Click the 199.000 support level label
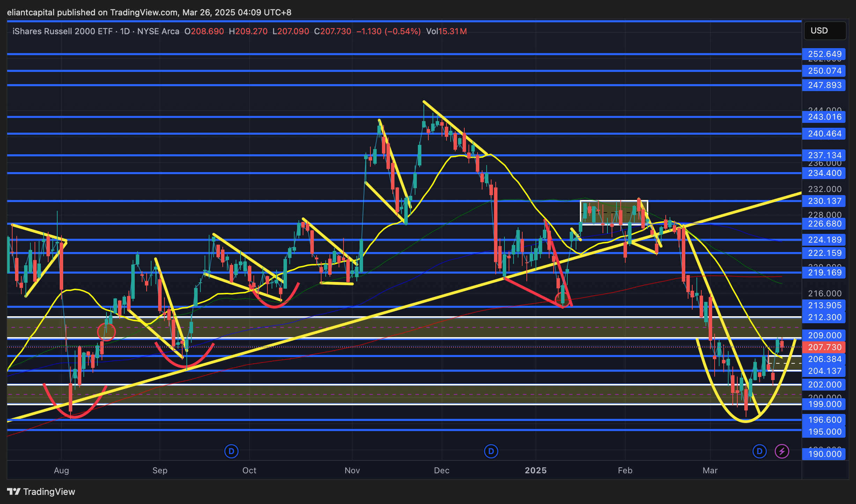The width and height of the screenshot is (856, 504). pos(824,404)
